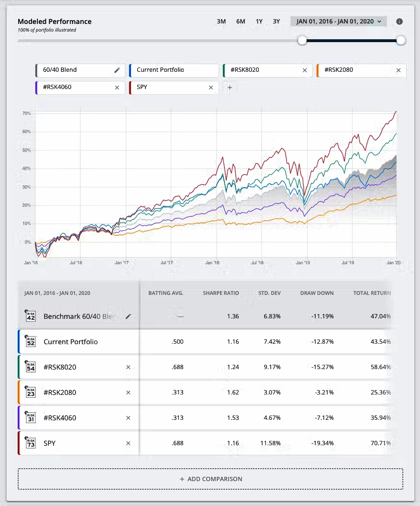Viewport: 420px width, 506px height.
Task: Open the JAN 01, 2016 date range dropdown
Action: [338, 22]
